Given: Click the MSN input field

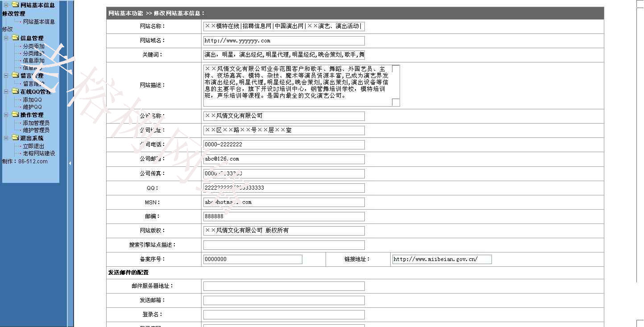Looking at the screenshot, I should coord(284,202).
